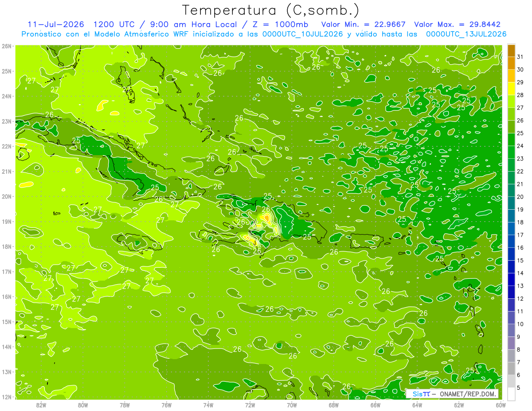
Task: Click the color scale value 31
Action: pyautogui.click(x=520, y=57)
